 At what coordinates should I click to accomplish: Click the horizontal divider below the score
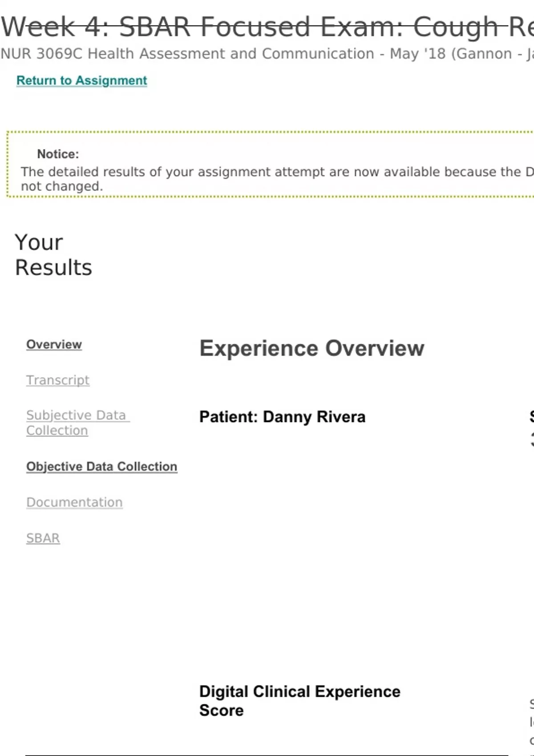tap(267, 755)
